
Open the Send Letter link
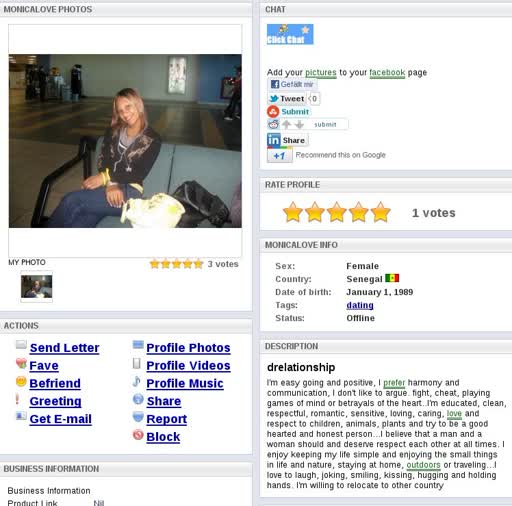(x=64, y=348)
